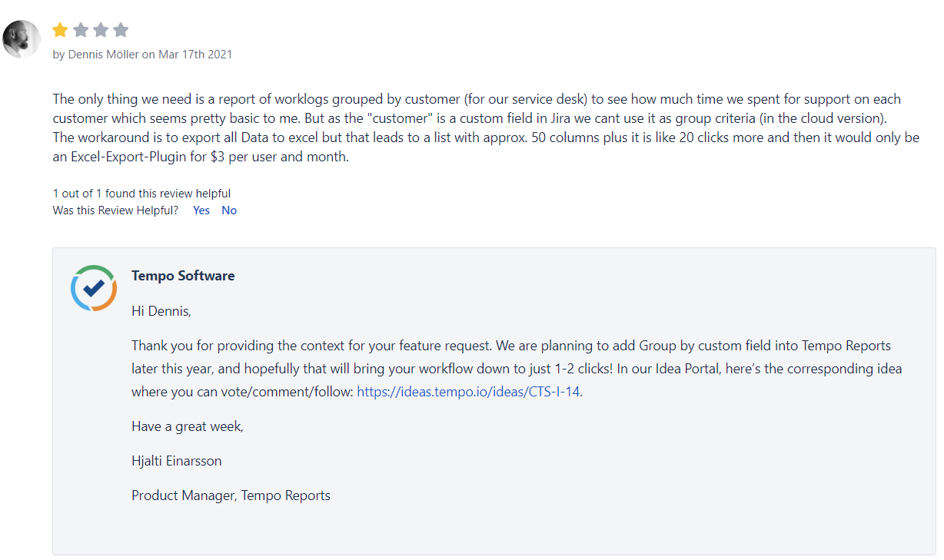Click the Tempo Software checkmark logo
This screenshot has width=944, height=560.
tap(93, 288)
